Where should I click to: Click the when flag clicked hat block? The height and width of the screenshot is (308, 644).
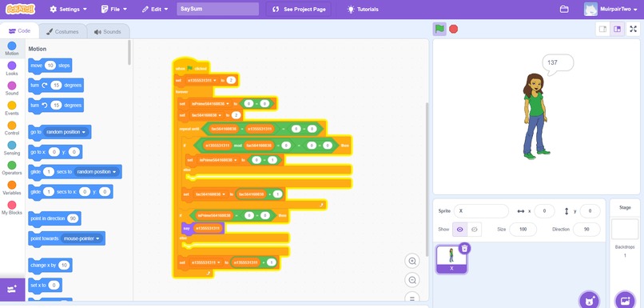[x=192, y=66]
